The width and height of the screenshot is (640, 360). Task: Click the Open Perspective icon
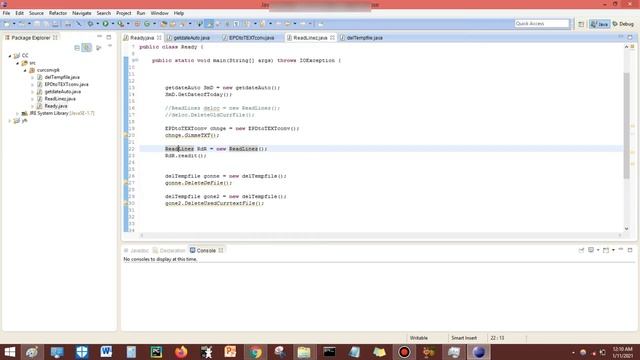pos(581,24)
